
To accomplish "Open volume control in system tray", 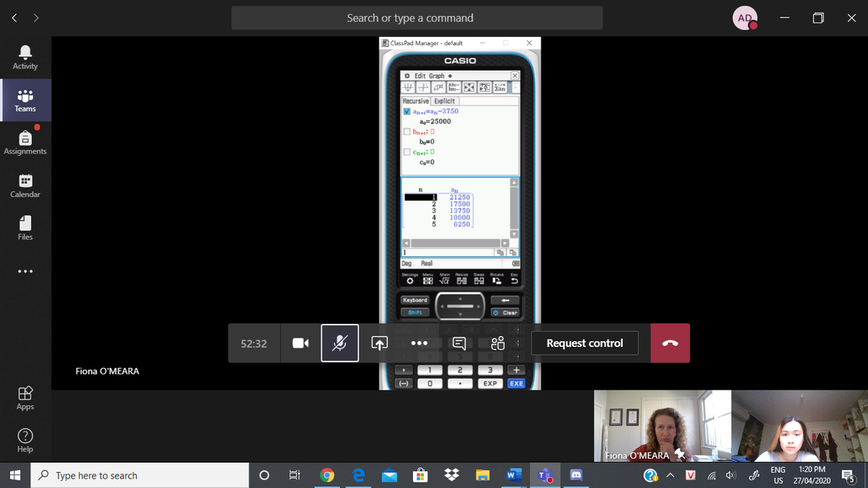I will (730, 475).
